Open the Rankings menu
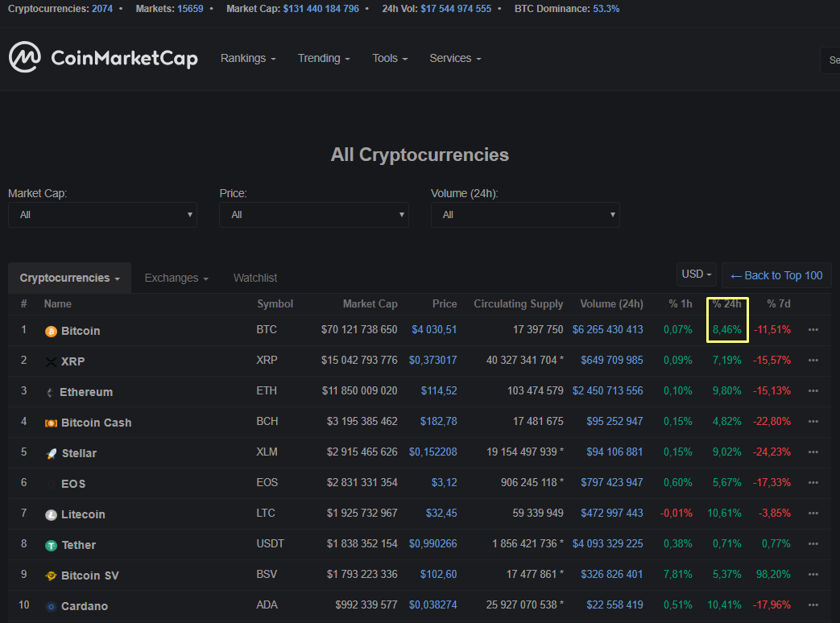The image size is (840, 623). point(248,58)
